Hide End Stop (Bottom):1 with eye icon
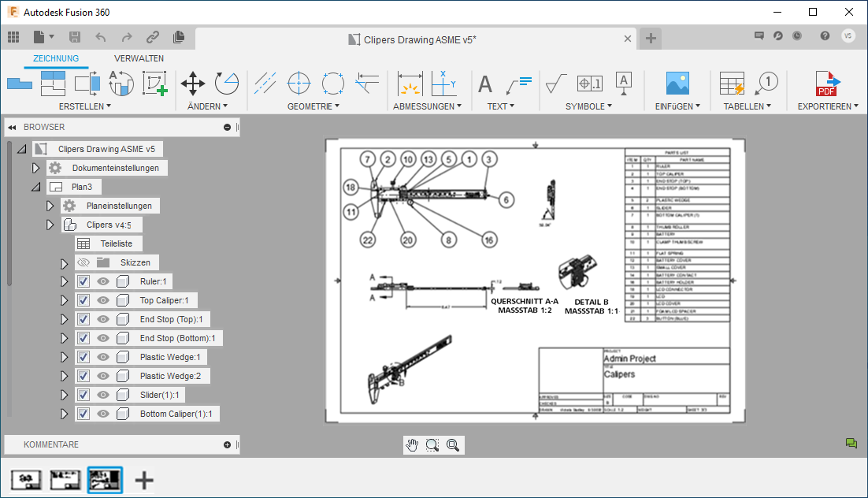868x498 pixels. click(103, 338)
